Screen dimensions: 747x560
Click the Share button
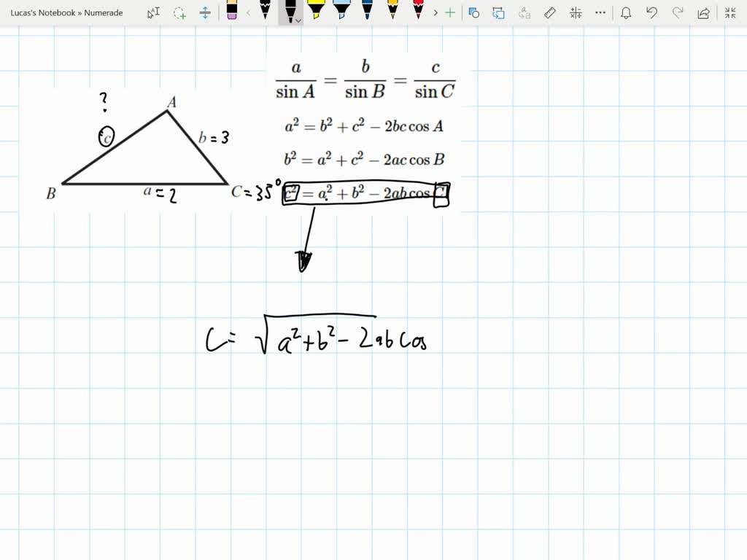click(x=703, y=12)
